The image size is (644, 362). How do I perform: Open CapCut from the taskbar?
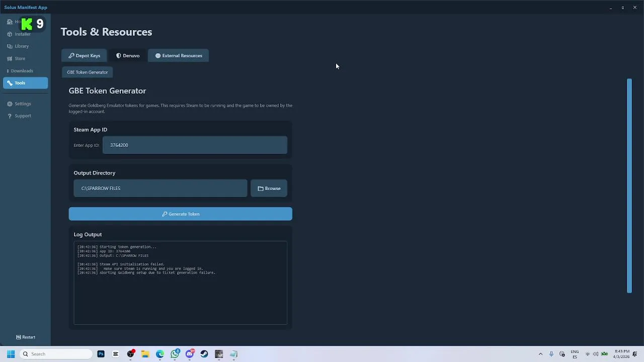point(116,354)
